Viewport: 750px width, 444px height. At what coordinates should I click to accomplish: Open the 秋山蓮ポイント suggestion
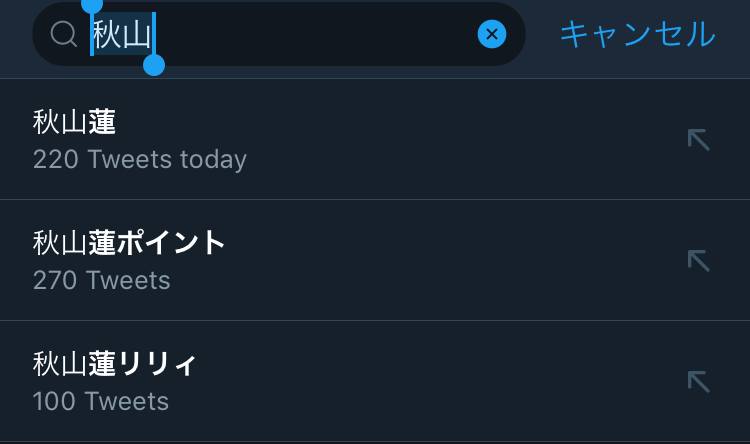coord(130,243)
